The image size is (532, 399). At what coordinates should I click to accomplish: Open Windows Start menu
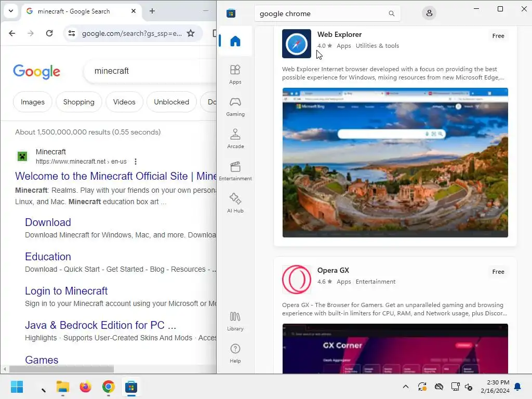click(17, 387)
